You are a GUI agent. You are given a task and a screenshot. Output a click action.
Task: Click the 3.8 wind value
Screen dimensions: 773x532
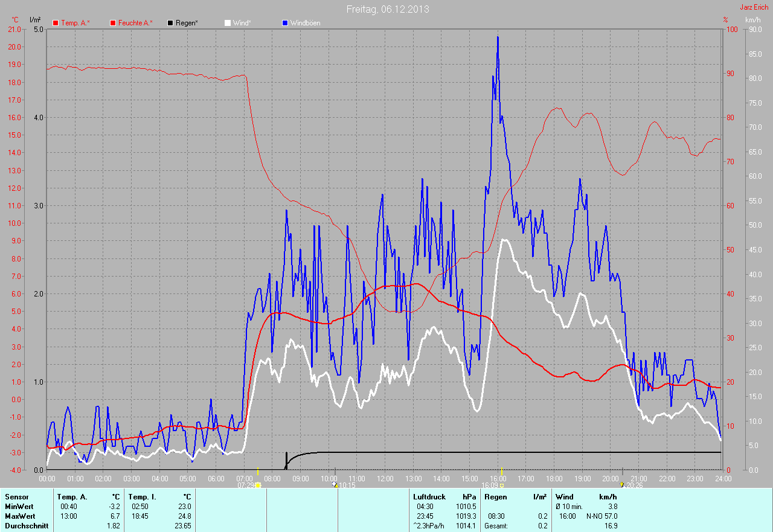tap(612, 507)
